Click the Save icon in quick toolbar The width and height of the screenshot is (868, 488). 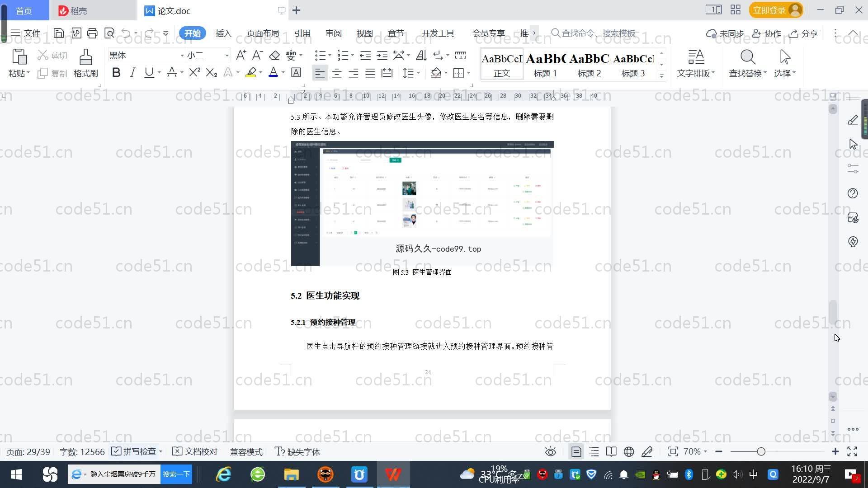point(59,33)
